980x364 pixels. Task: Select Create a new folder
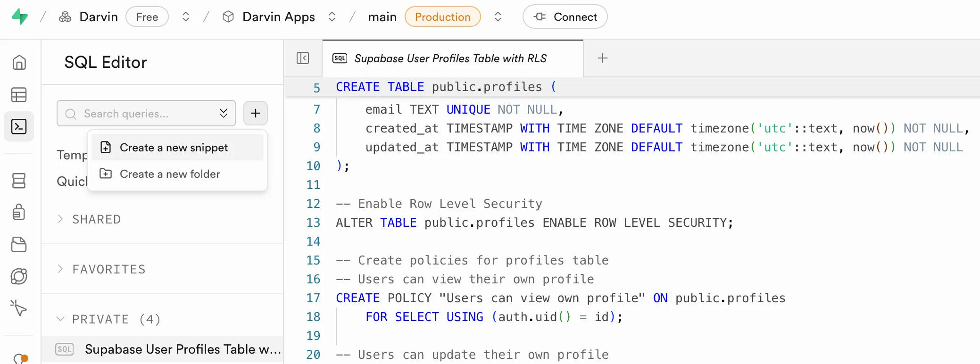(x=177, y=174)
